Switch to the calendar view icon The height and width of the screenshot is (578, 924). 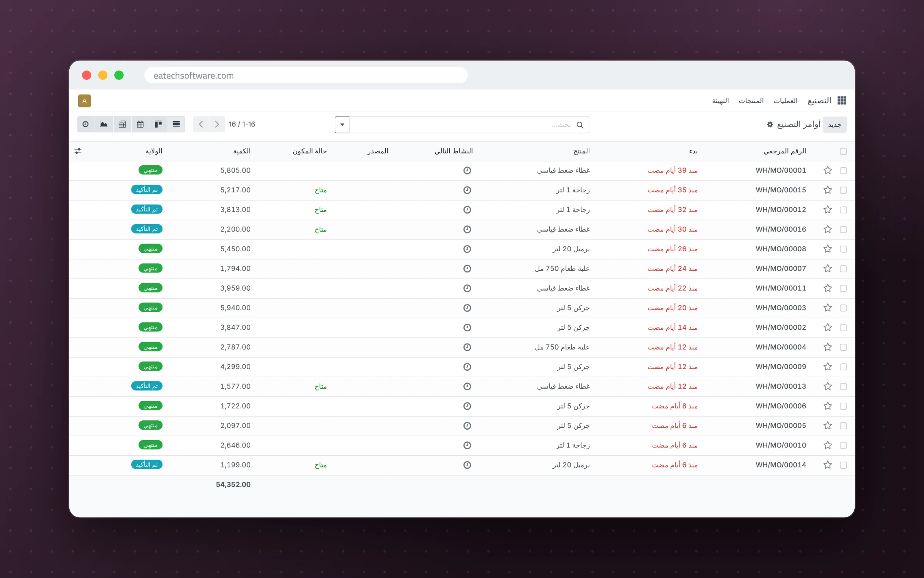(140, 124)
